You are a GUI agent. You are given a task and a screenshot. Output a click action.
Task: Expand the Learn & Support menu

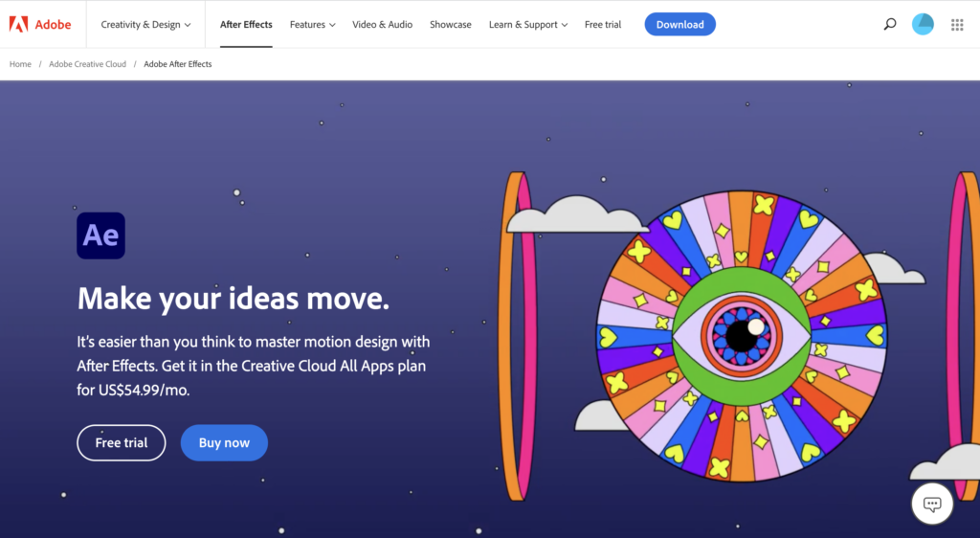(x=528, y=24)
